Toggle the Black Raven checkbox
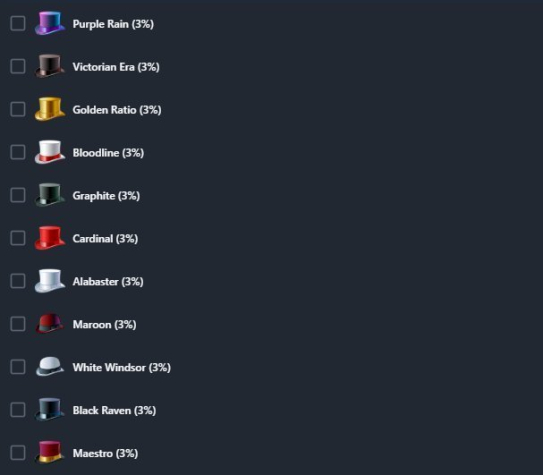The height and width of the screenshot is (475, 543). click(18, 410)
